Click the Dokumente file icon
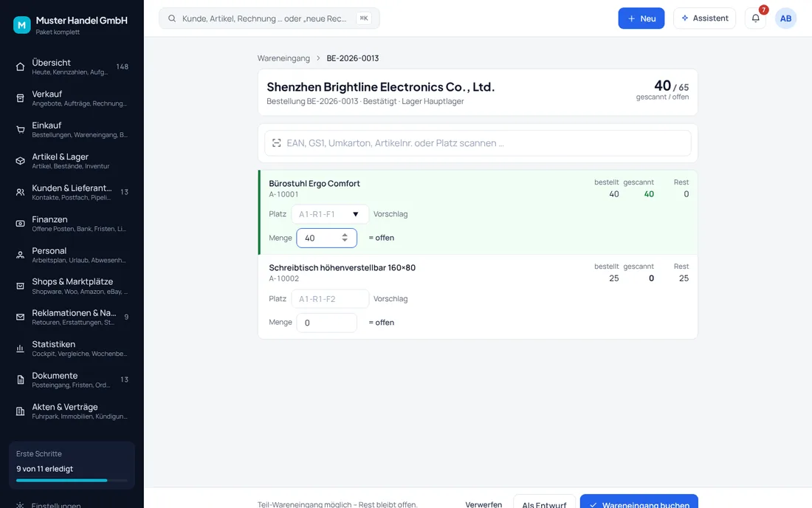812x508 pixels. tap(20, 380)
